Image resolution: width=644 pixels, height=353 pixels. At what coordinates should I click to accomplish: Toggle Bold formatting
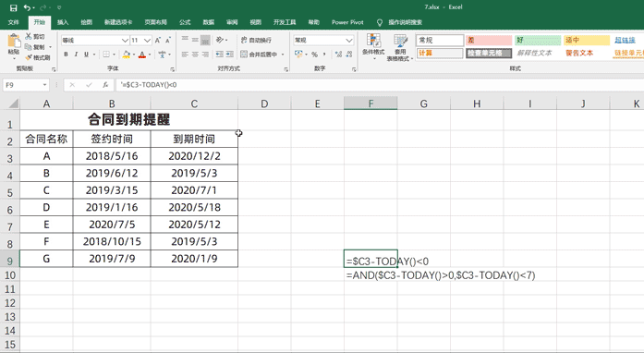click(x=66, y=55)
